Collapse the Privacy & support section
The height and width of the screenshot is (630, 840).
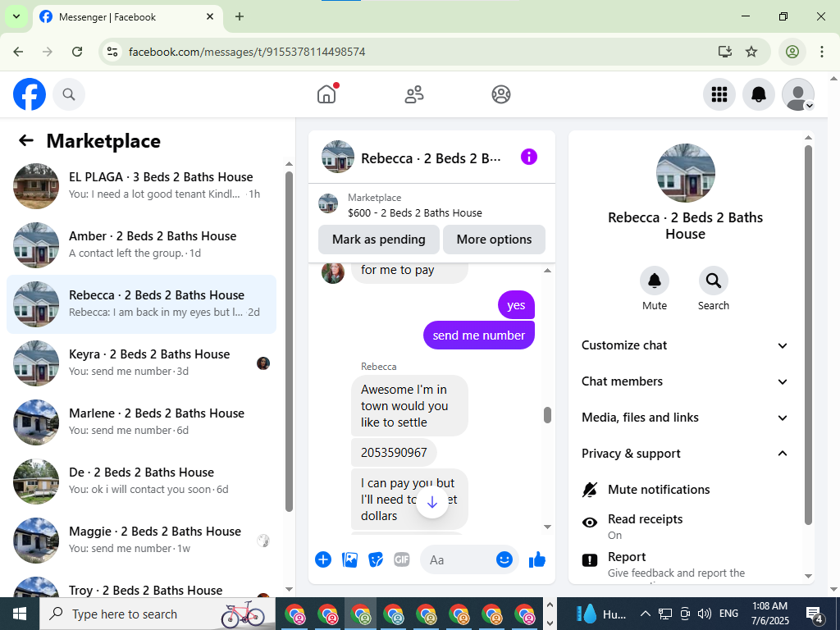(686, 453)
